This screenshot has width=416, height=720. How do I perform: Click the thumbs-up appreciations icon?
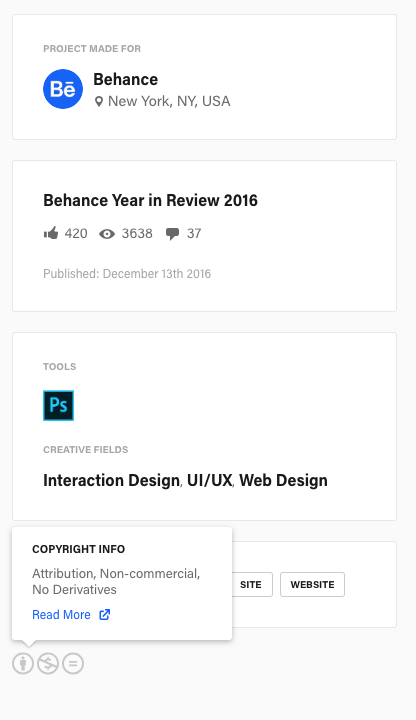[x=51, y=233]
